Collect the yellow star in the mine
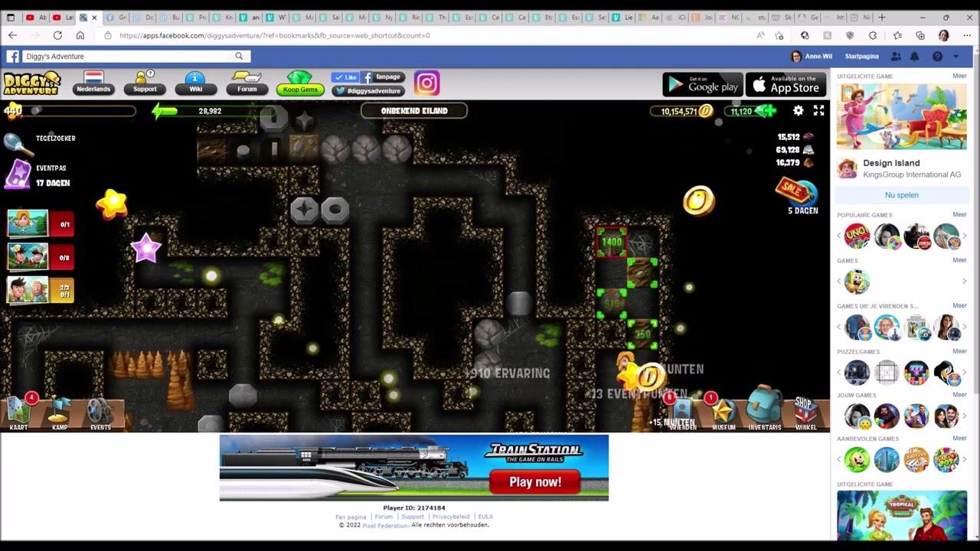 coord(113,204)
